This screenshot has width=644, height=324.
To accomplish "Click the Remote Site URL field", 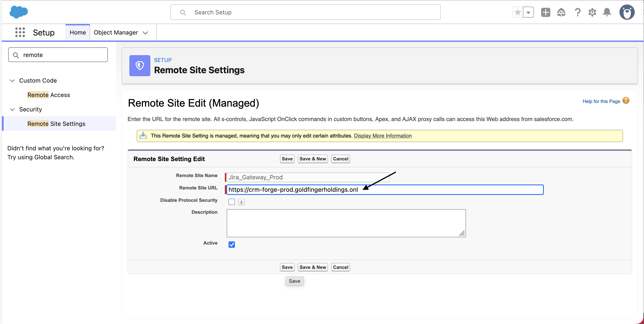I will (385, 189).
